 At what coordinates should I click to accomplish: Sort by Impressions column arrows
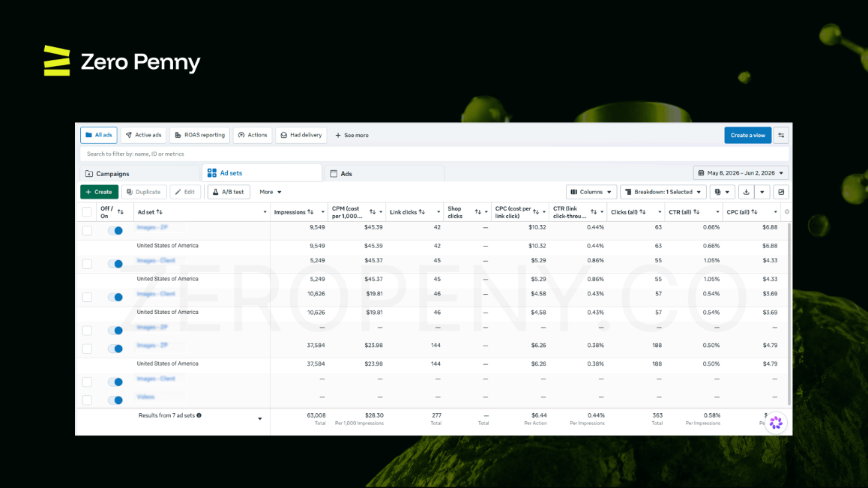tap(310, 212)
